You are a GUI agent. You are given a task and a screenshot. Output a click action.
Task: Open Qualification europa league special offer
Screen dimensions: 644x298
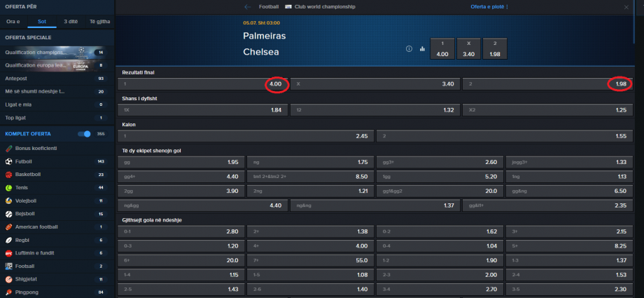tap(57, 65)
